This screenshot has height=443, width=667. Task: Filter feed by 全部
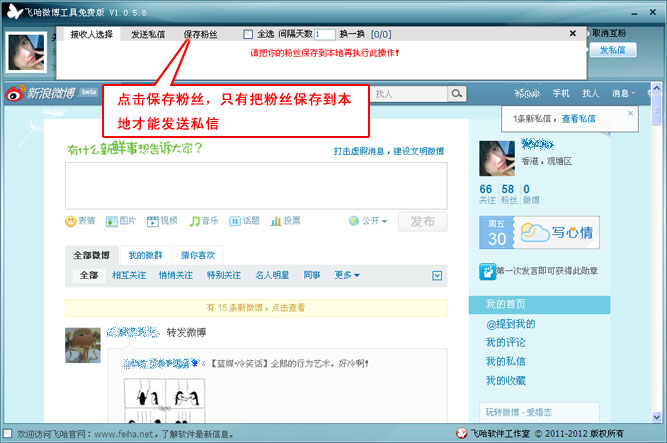tap(89, 275)
